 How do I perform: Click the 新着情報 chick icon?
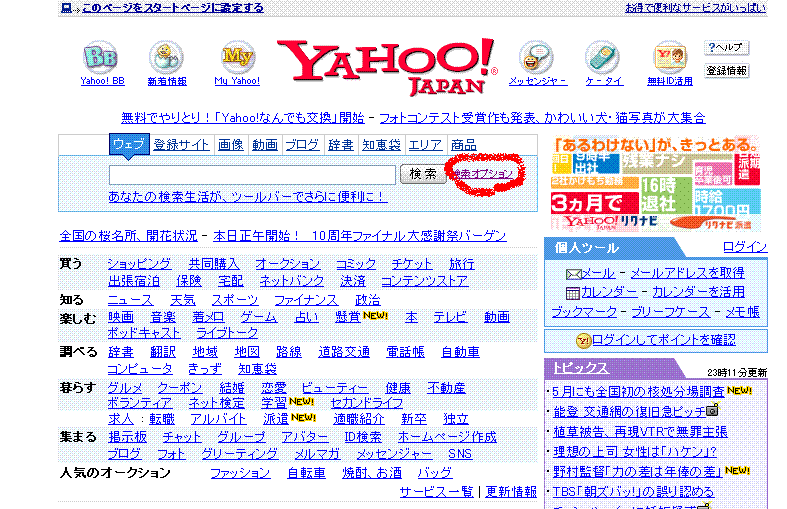166,57
